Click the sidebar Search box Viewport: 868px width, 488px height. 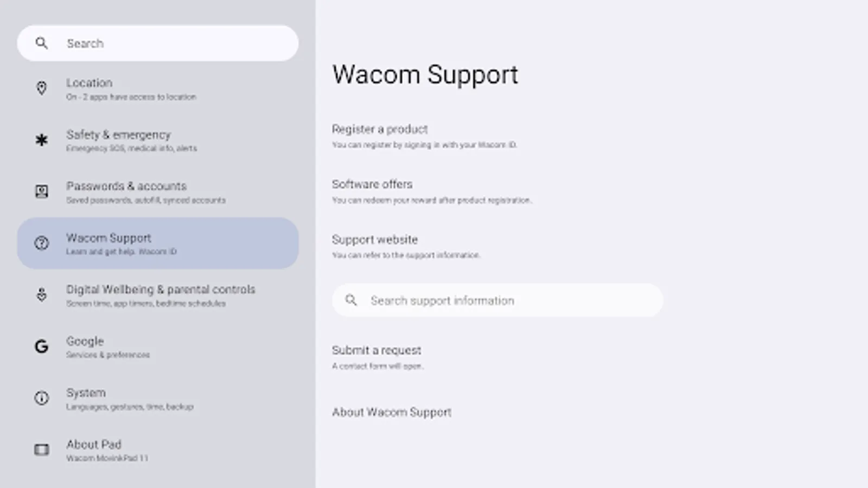pyautogui.click(x=157, y=43)
